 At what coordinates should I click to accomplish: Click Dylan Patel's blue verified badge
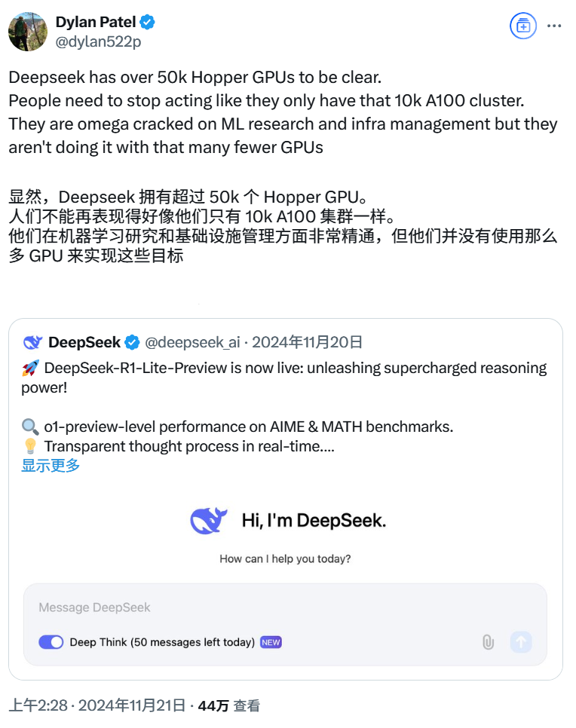tap(147, 22)
